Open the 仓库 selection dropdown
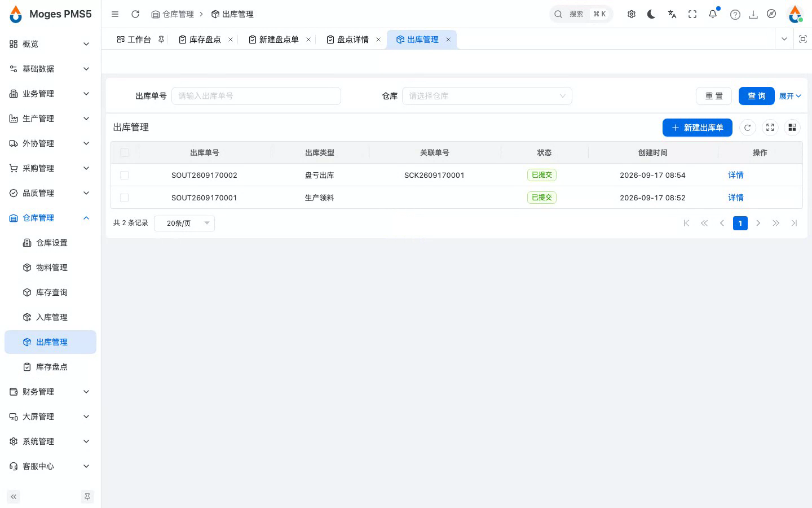Viewport: 812px width, 508px height. [x=487, y=96]
